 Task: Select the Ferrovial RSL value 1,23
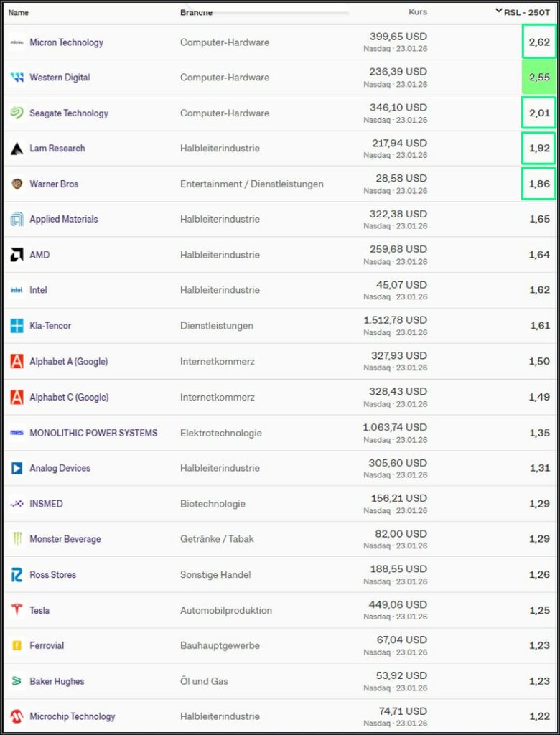coord(539,646)
